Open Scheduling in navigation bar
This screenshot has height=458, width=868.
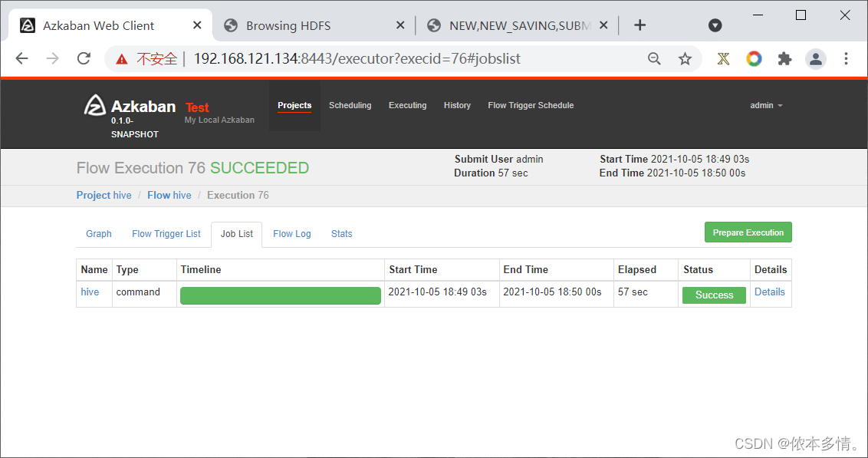[x=350, y=105]
